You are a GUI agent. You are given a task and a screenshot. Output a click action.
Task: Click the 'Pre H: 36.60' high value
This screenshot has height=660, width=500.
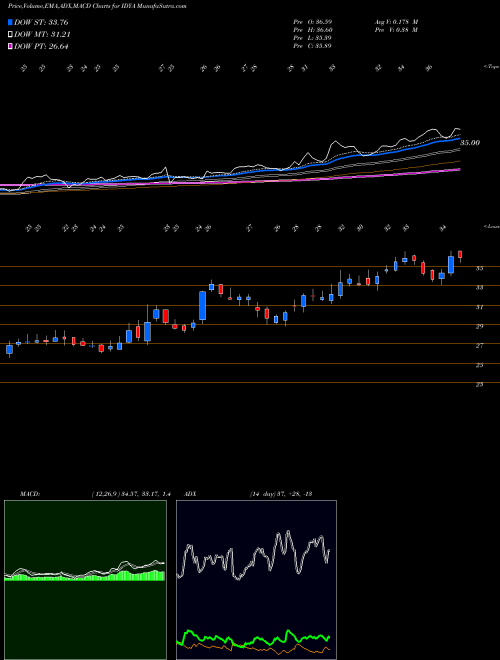(x=313, y=30)
